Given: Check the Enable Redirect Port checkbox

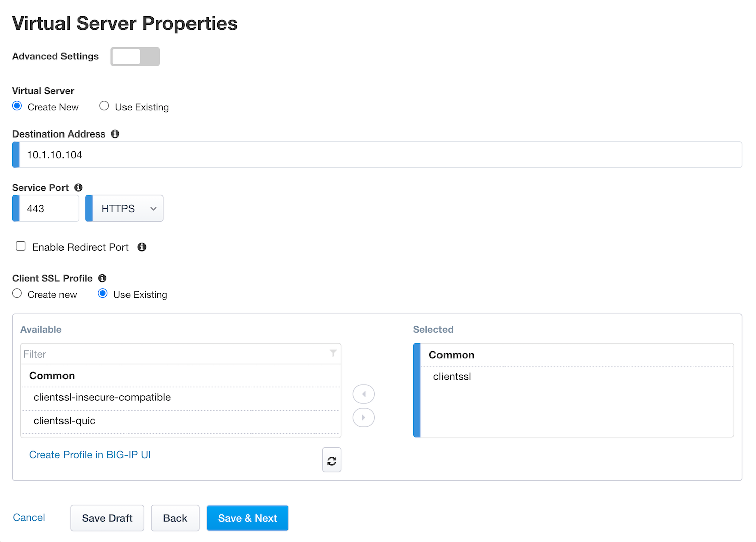Looking at the screenshot, I should 21,246.
